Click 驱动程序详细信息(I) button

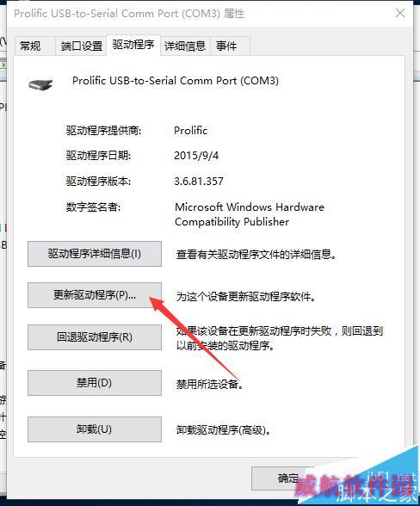95,254
